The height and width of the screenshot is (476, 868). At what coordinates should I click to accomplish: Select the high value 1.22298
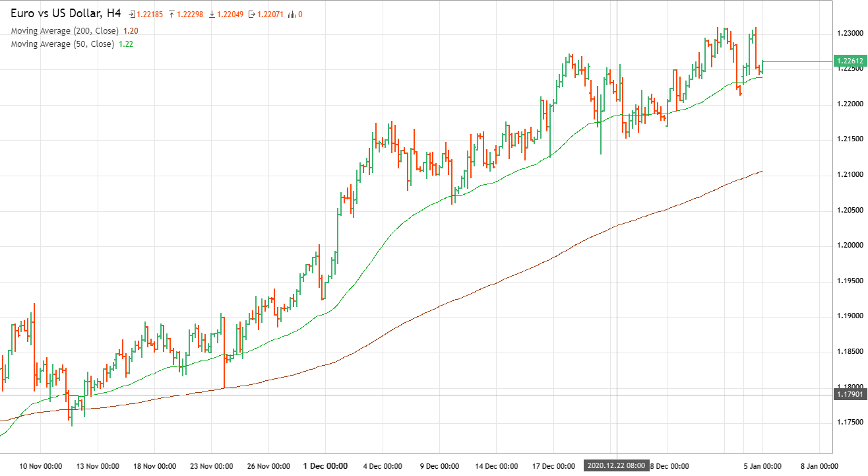click(190, 14)
